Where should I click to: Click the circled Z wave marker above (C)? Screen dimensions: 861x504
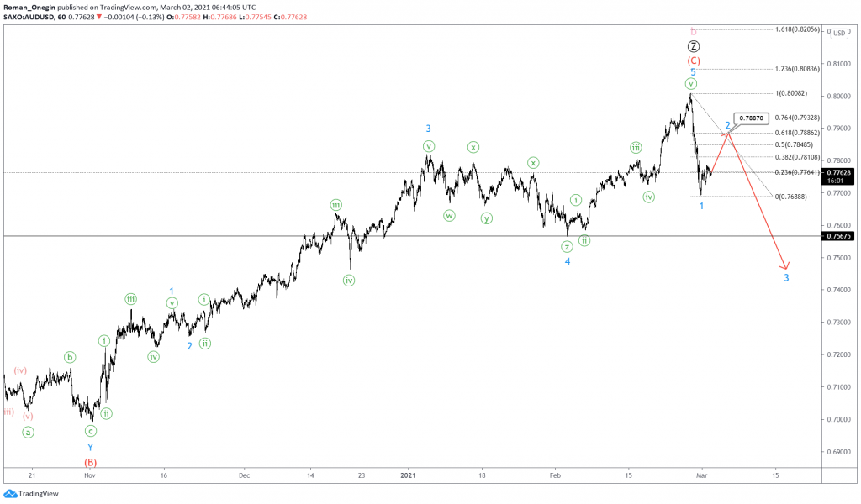tap(694, 48)
